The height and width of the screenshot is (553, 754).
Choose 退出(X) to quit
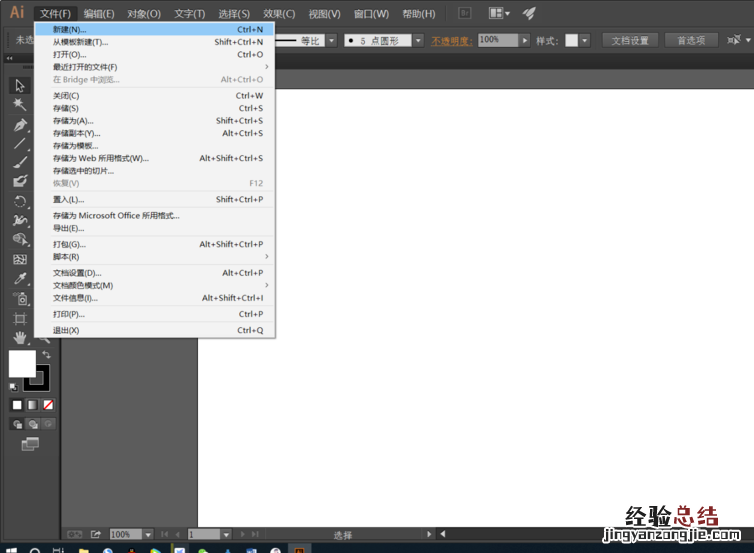pyautogui.click(x=155, y=330)
